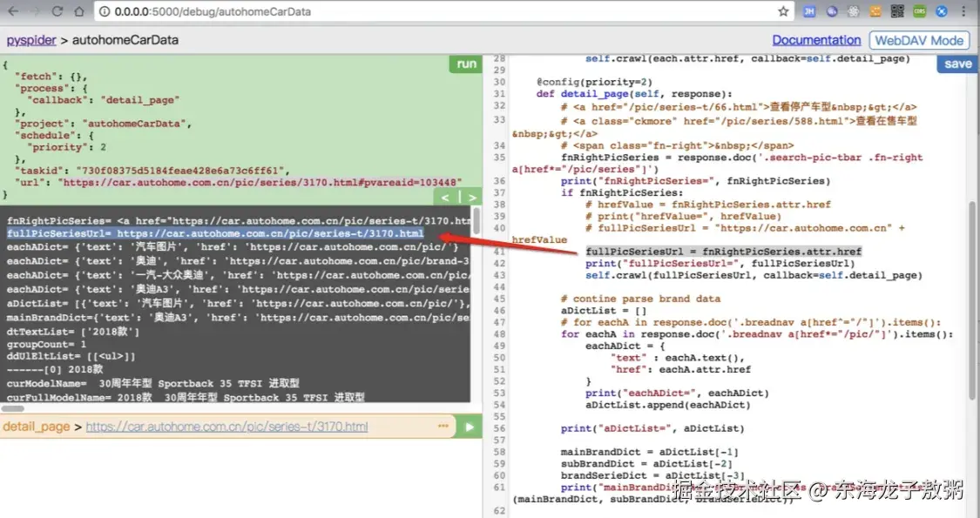Click highlighted fullPicSeriesUrl= output line

[215, 233]
